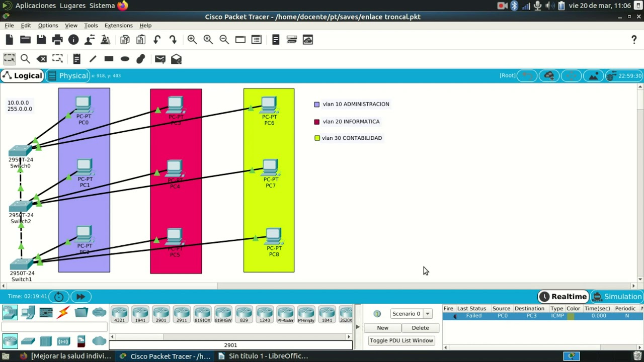Toggle Simulation mode
The height and width of the screenshot is (362, 644).
coord(617,297)
